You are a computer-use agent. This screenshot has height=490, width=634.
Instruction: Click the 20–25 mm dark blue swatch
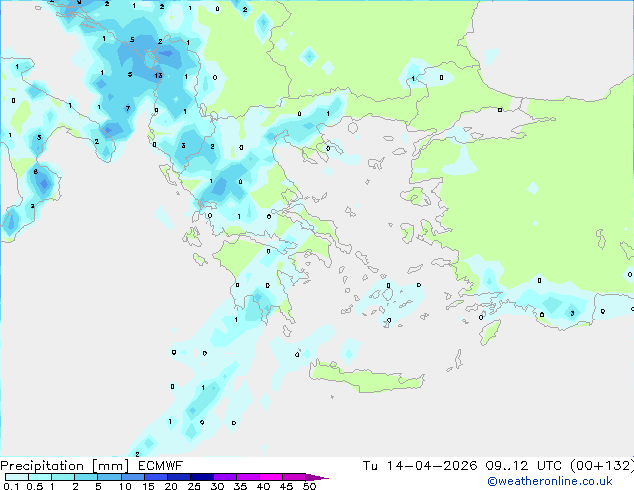pos(178,477)
